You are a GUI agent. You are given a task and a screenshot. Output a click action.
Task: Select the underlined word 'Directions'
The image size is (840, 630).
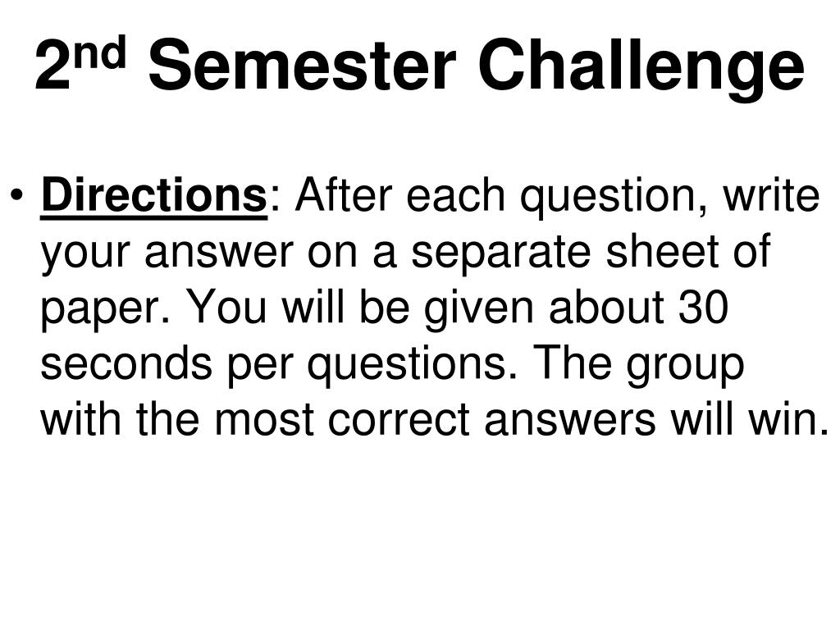(153, 195)
